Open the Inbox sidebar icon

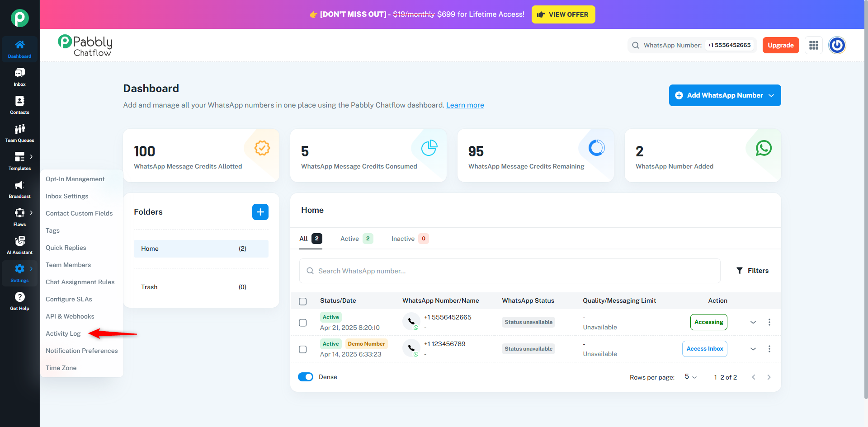point(19,77)
